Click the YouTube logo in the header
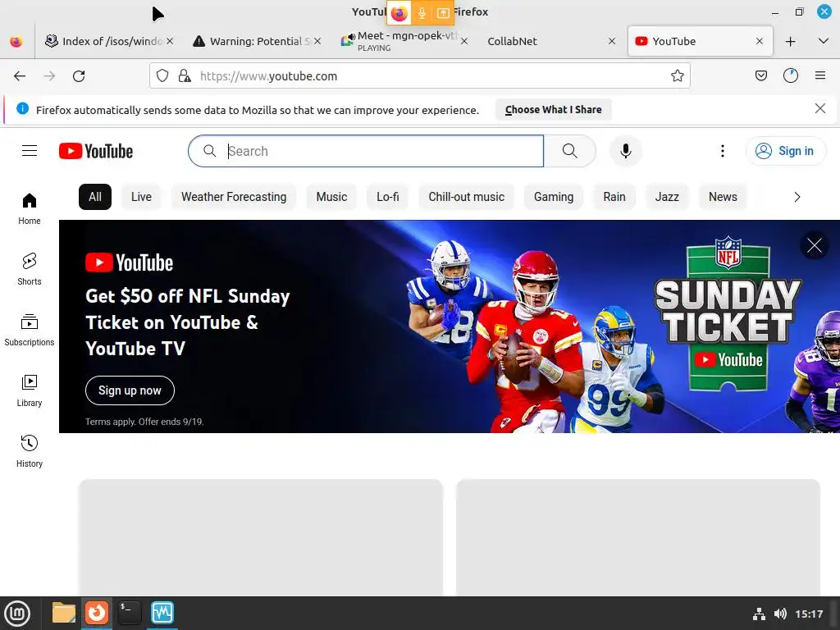Viewport: 840px width, 630px height. coord(96,151)
